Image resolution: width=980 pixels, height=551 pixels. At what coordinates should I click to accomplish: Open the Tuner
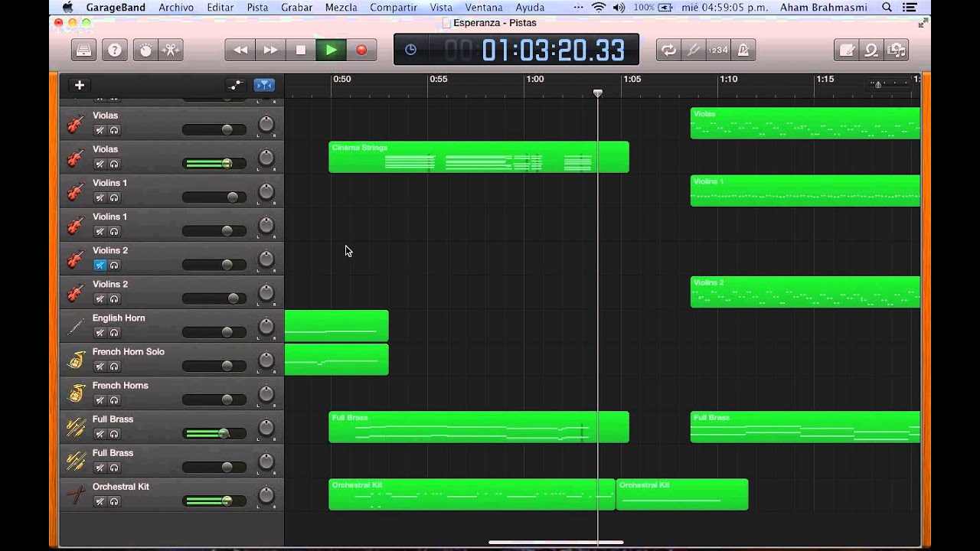[694, 50]
